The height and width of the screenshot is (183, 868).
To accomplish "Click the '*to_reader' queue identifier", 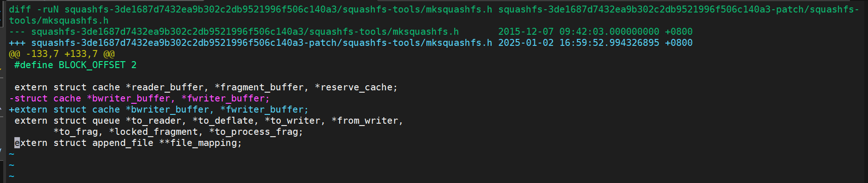I will 153,120.
